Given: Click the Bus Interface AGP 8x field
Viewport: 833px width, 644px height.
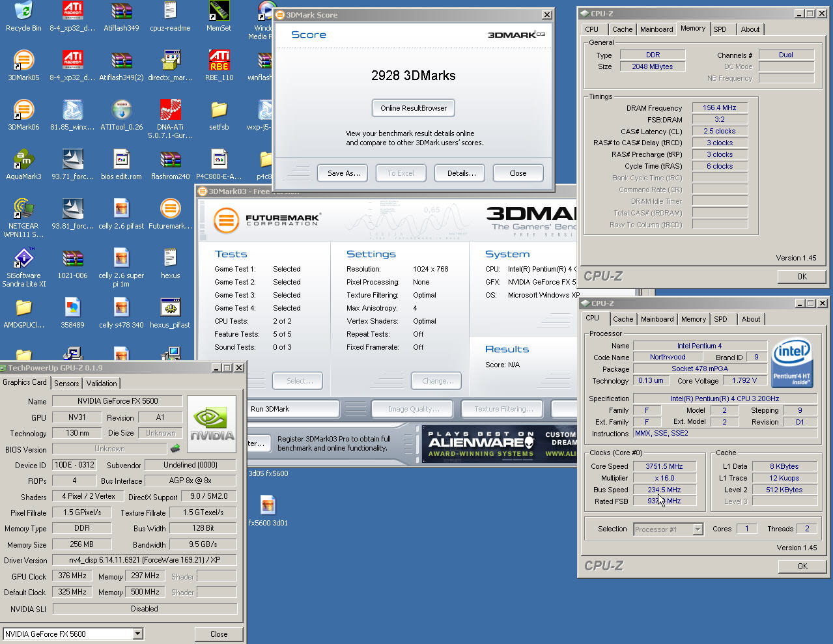Looking at the screenshot, I should tap(190, 481).
